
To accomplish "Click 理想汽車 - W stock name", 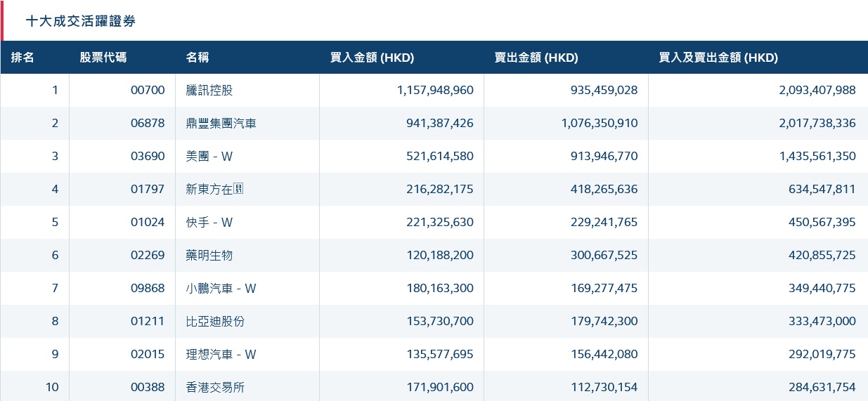I will click(221, 354).
